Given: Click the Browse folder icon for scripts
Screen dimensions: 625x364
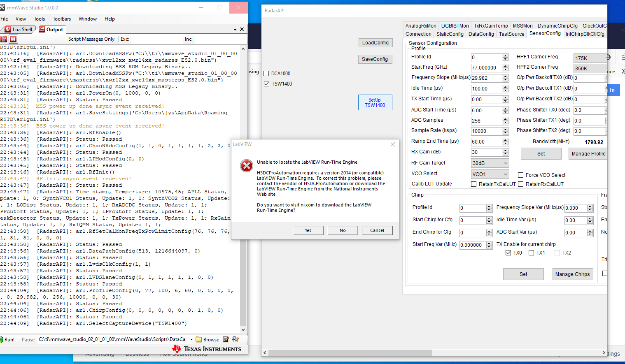Looking at the screenshot, I should coord(199,339).
